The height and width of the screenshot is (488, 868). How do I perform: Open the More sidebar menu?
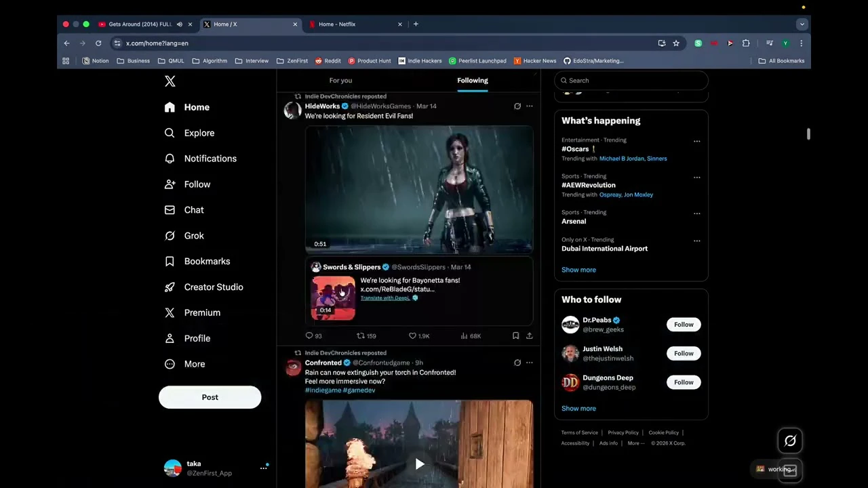click(x=185, y=365)
